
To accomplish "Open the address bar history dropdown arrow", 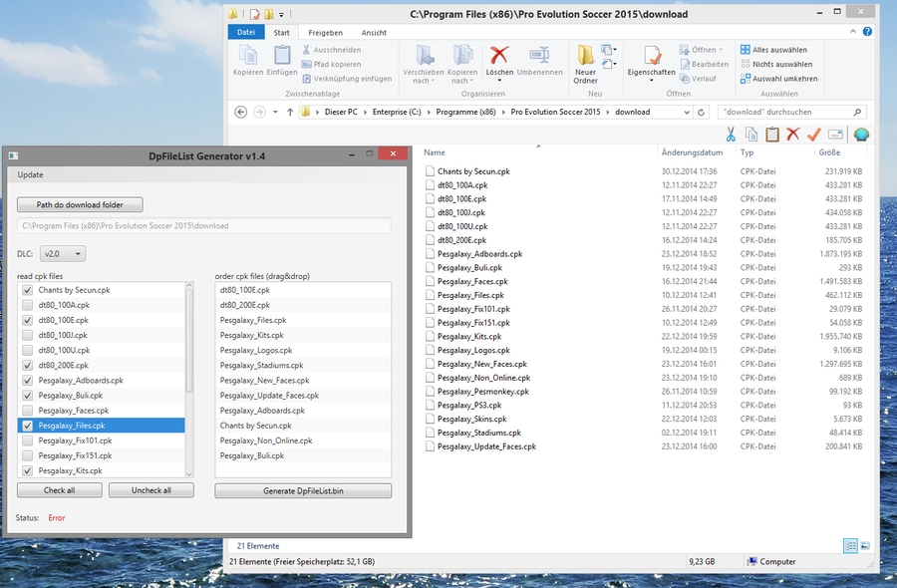I will (689, 113).
